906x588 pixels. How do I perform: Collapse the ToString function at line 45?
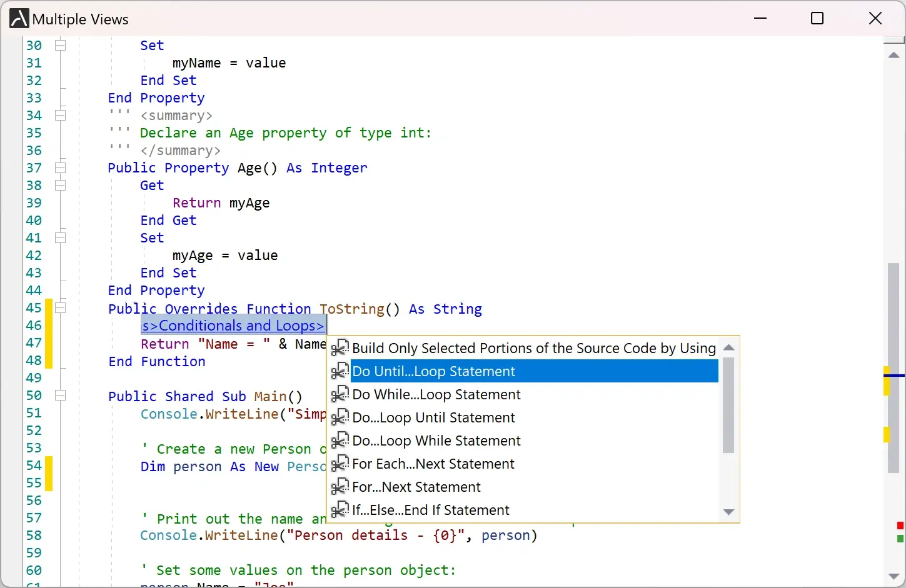coord(61,307)
